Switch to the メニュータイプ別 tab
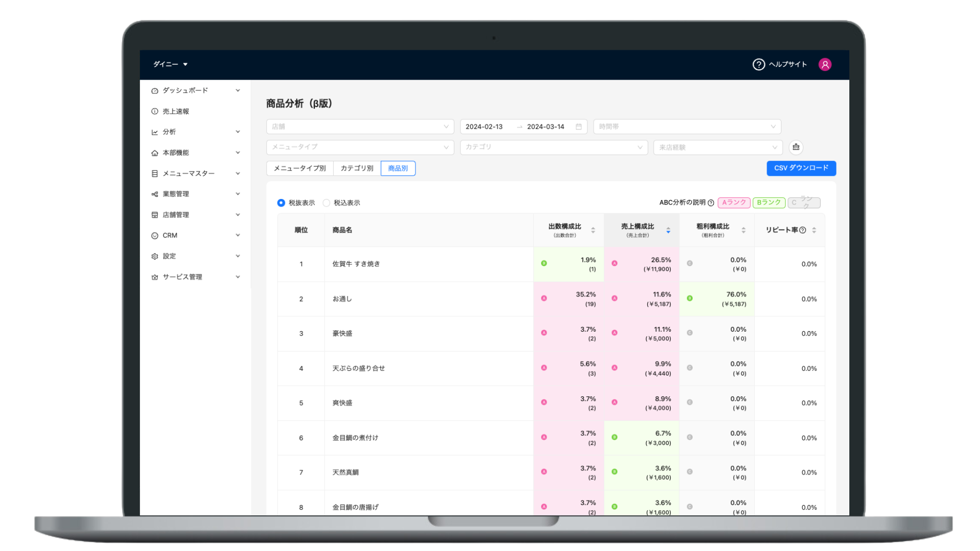Viewport: 980px width, 551px height. coord(300,168)
